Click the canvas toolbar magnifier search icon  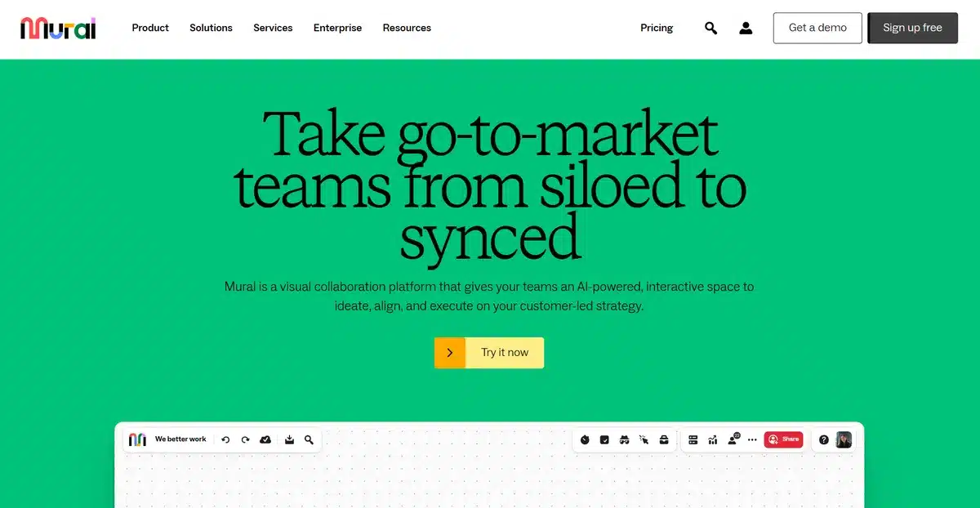(309, 439)
